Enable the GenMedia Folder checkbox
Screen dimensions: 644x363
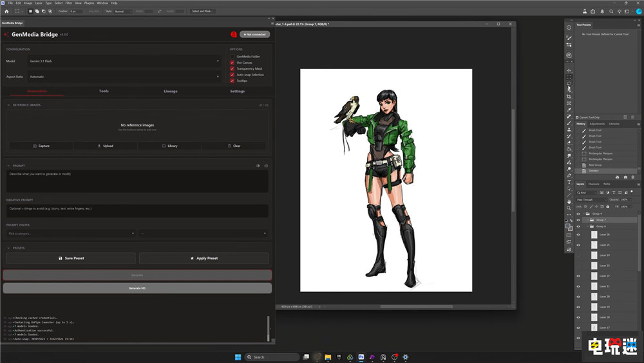(232, 56)
